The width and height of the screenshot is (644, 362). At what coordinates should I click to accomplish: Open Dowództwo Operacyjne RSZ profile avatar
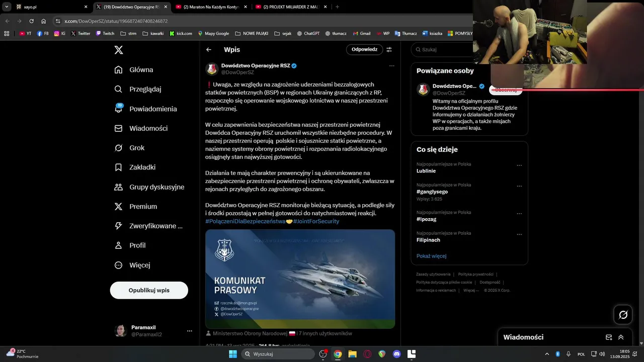(x=212, y=68)
